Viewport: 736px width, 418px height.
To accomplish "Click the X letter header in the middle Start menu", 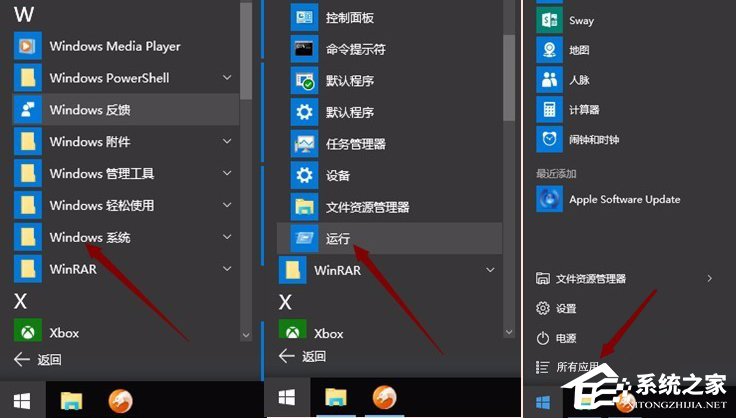I will click(285, 302).
